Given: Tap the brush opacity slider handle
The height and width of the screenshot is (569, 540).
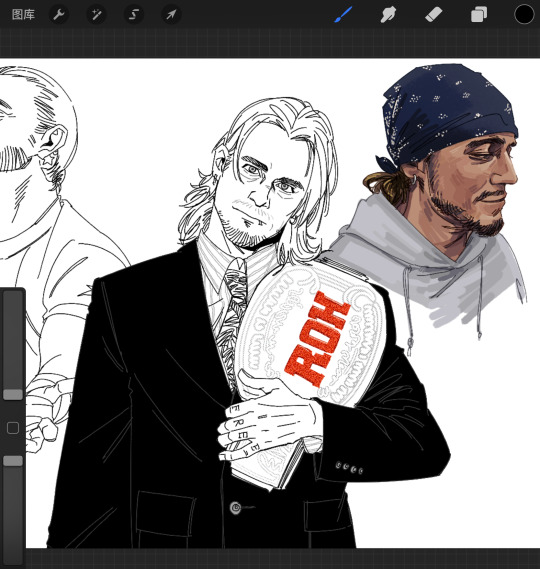Looking at the screenshot, I should pyautogui.click(x=13, y=461).
